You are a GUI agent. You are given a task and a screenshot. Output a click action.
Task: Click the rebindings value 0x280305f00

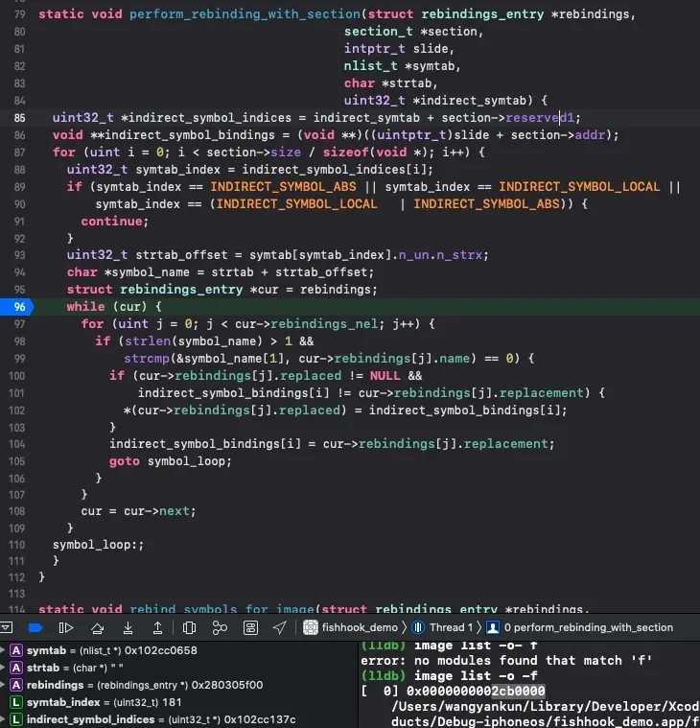pos(227,685)
